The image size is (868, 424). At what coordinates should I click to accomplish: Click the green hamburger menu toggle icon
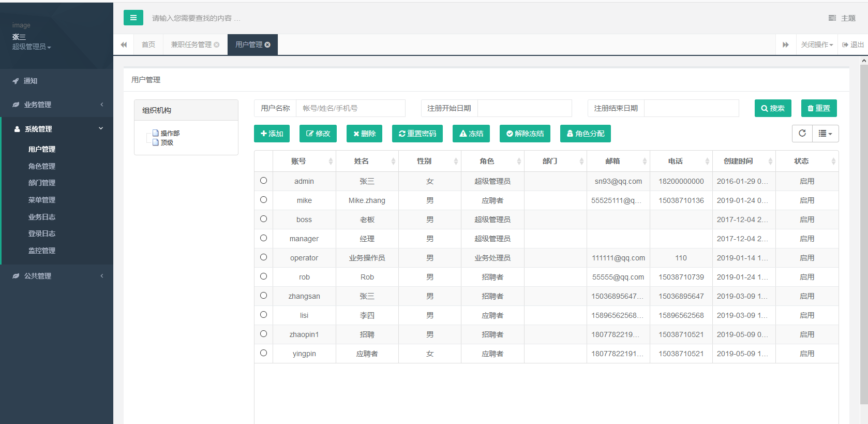[x=133, y=18]
